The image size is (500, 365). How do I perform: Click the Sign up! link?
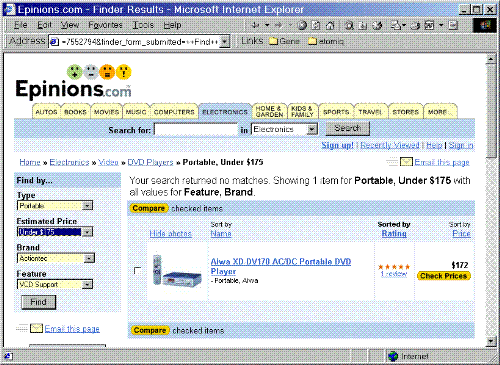pos(337,145)
